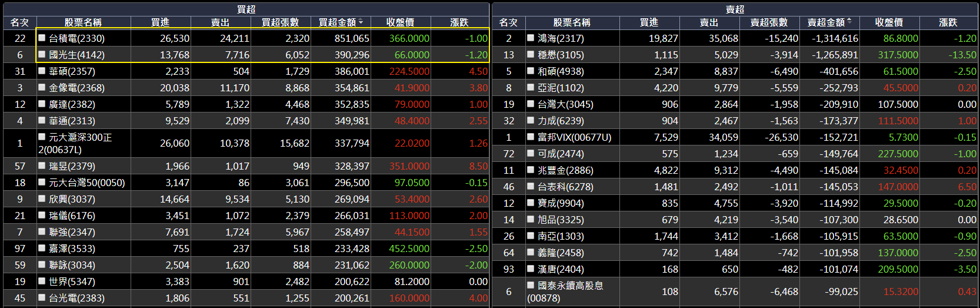Tick the checkbox for 國光生(4142)

click(x=42, y=54)
